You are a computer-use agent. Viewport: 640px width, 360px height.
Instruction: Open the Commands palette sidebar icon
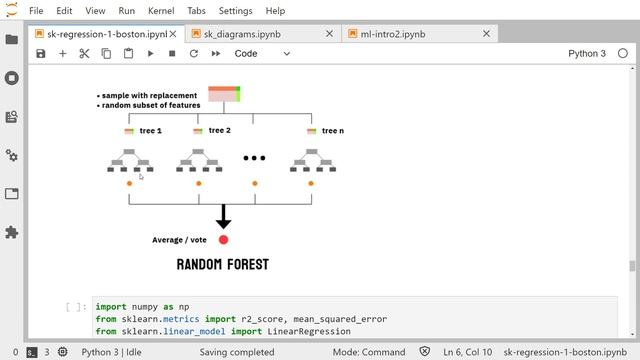coord(12,117)
